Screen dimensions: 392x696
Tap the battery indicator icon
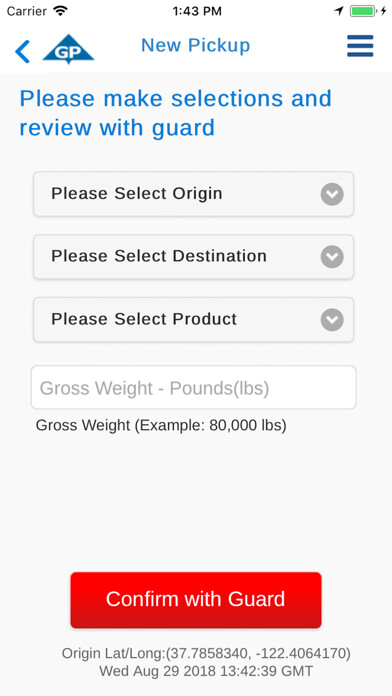coord(363,11)
